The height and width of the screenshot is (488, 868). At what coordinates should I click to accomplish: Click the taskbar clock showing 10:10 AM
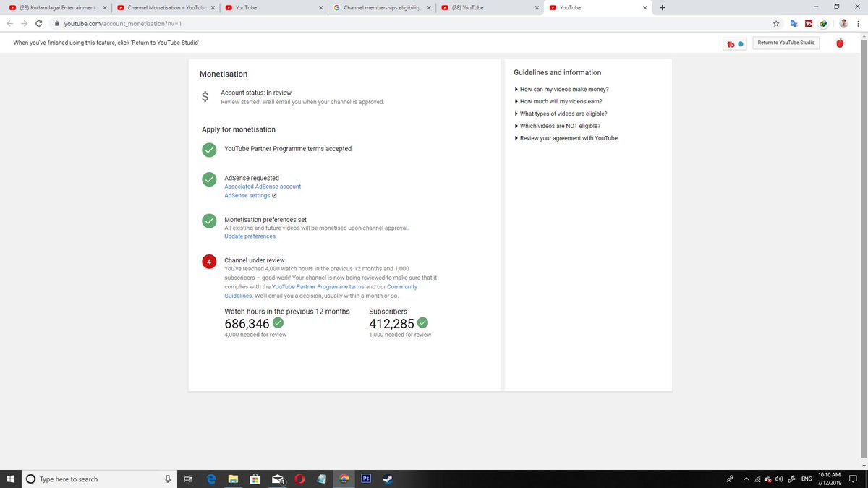click(829, 479)
